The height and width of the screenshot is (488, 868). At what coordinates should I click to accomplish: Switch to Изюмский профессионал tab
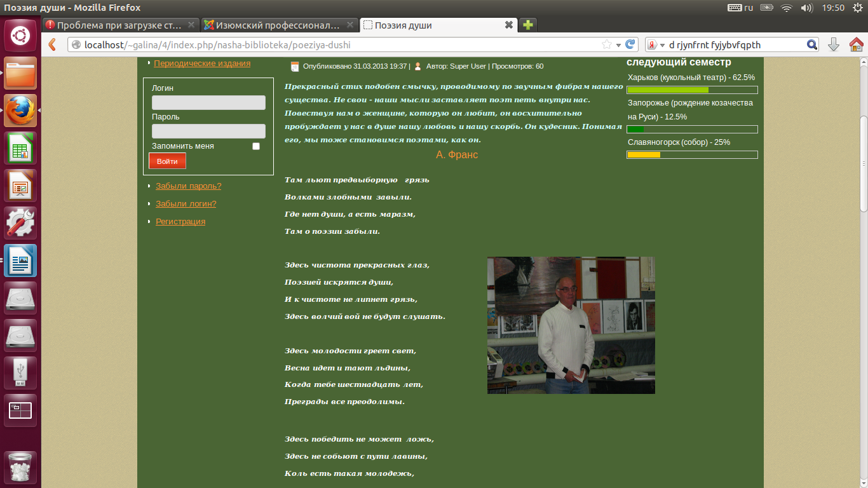pos(279,25)
